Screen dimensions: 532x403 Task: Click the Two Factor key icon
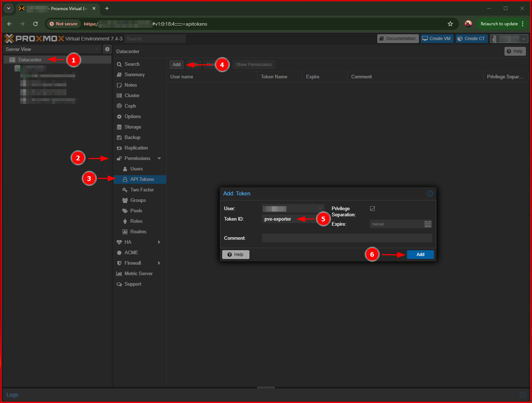pos(125,190)
